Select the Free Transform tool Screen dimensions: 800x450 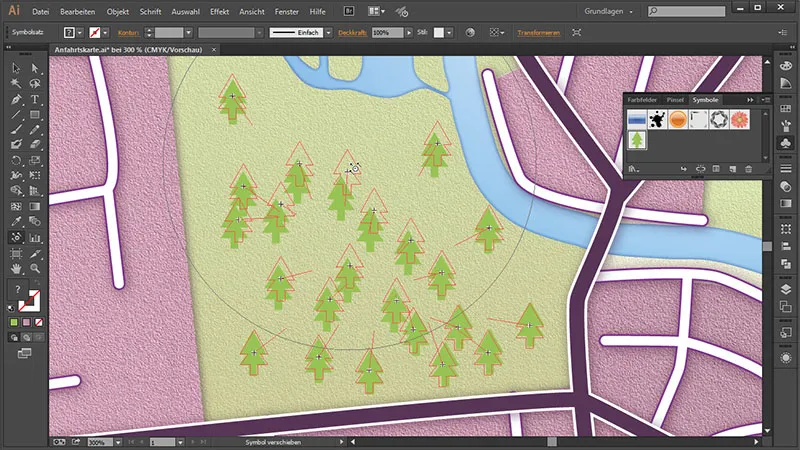(x=35, y=176)
